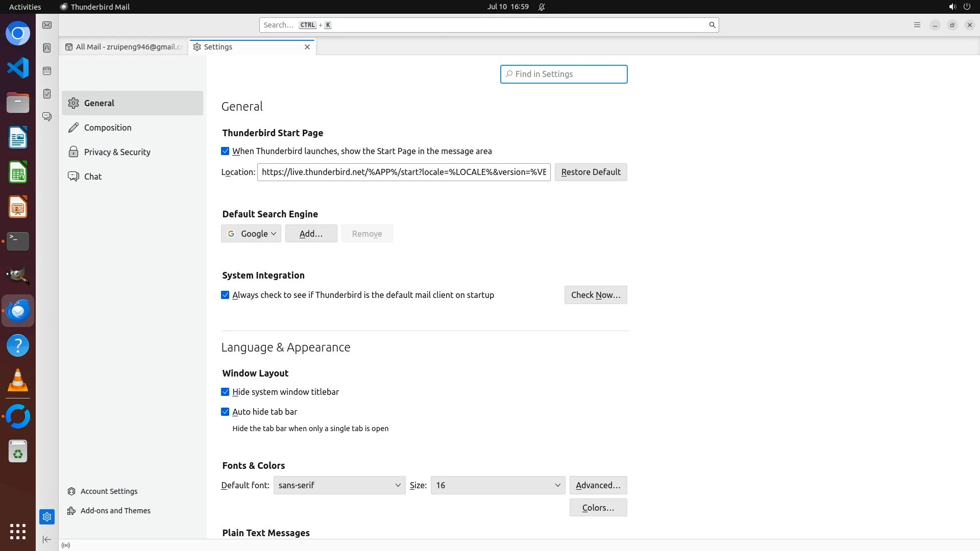Viewport: 980px width, 551px height.
Task: Open the Colors... dialog button
Action: pyautogui.click(x=598, y=508)
